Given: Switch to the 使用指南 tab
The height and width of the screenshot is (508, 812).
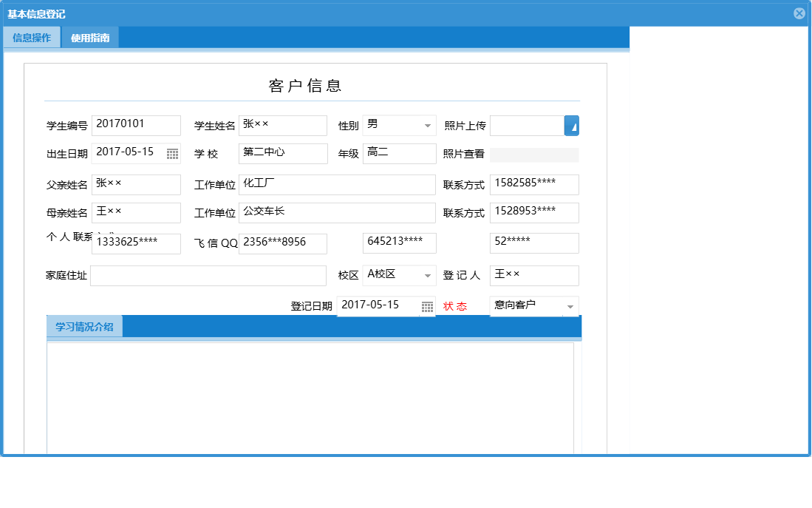Looking at the screenshot, I should coord(90,36).
